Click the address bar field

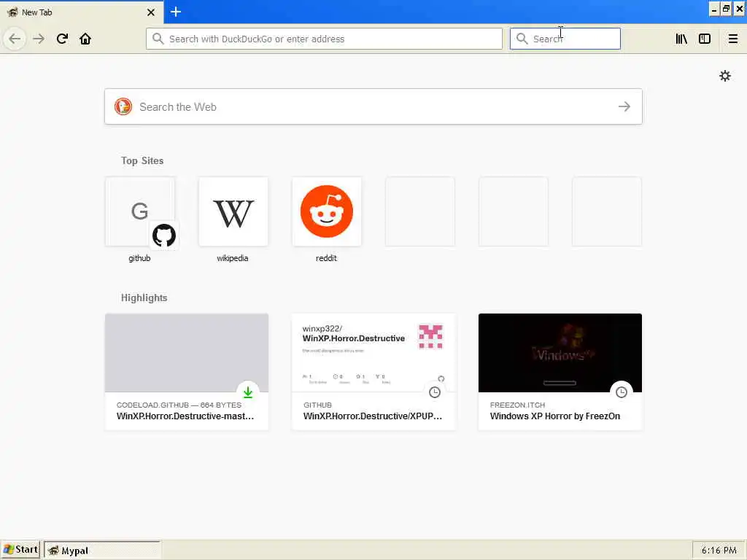point(324,39)
